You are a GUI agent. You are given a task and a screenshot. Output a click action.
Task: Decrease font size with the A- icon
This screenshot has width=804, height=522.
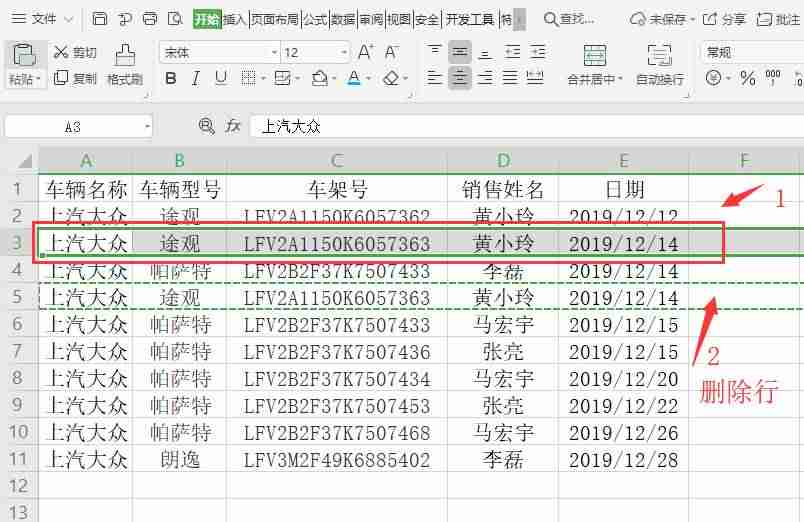(x=392, y=52)
